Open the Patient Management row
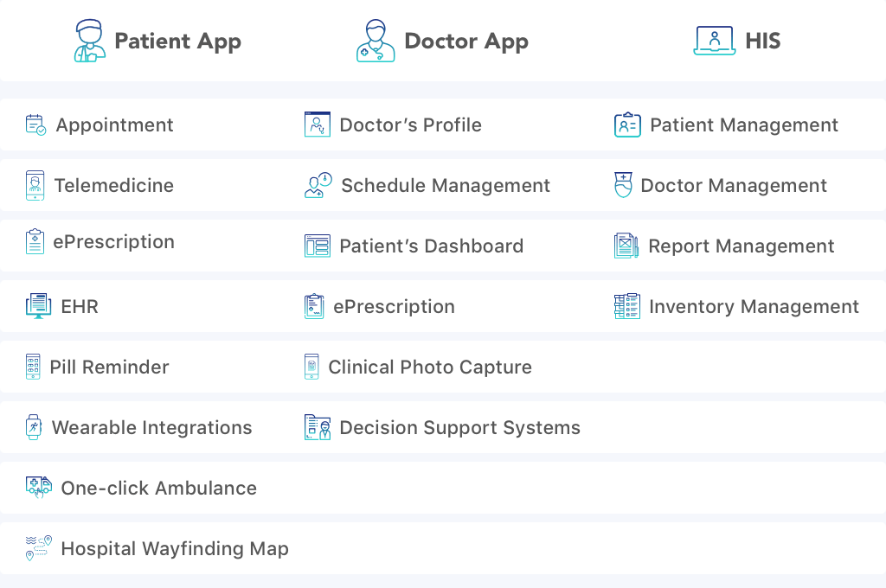Screen dimensions: 886x588 743,125
